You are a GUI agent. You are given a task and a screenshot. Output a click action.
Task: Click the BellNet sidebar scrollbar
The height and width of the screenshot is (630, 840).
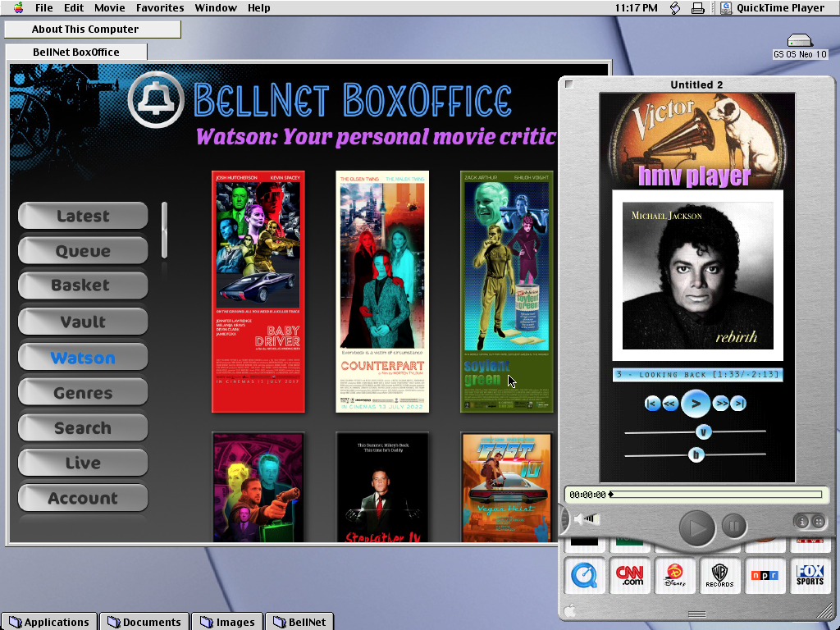click(x=164, y=231)
